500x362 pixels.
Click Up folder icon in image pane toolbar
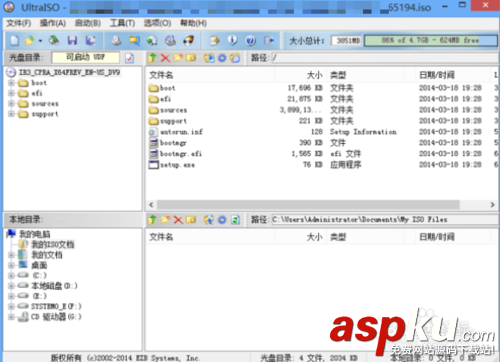152,58
